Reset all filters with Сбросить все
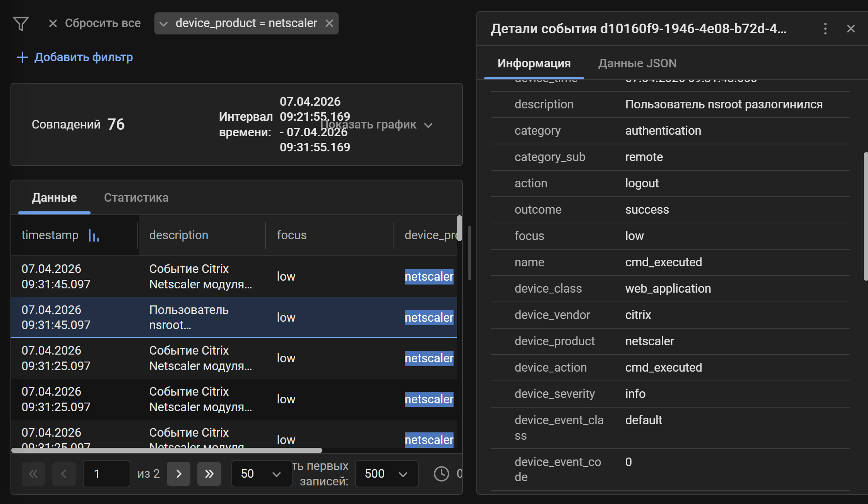This screenshot has width=868, height=504. (x=94, y=23)
